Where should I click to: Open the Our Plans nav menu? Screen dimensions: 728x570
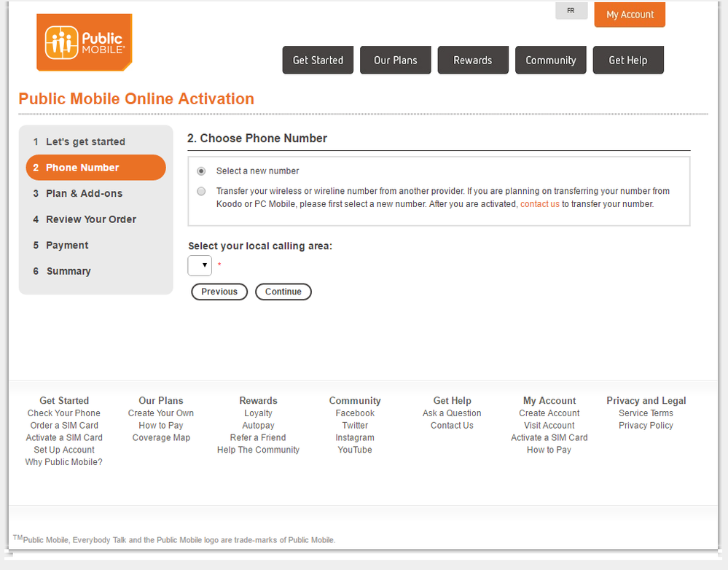click(395, 60)
